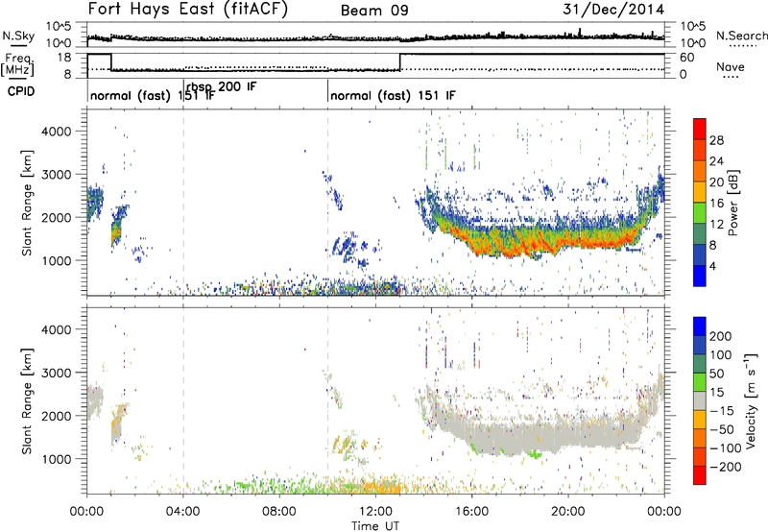Click the 'Nave' legend label
The height and width of the screenshot is (532, 768).
(x=731, y=66)
